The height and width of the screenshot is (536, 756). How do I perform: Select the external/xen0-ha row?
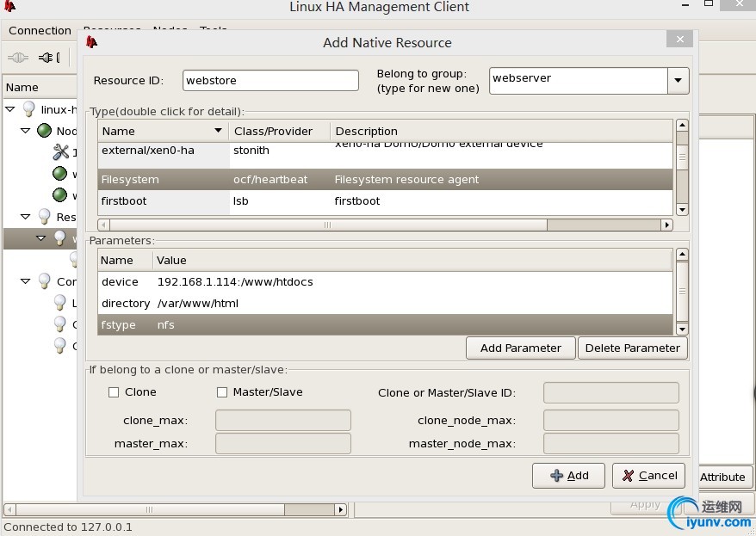(x=385, y=154)
